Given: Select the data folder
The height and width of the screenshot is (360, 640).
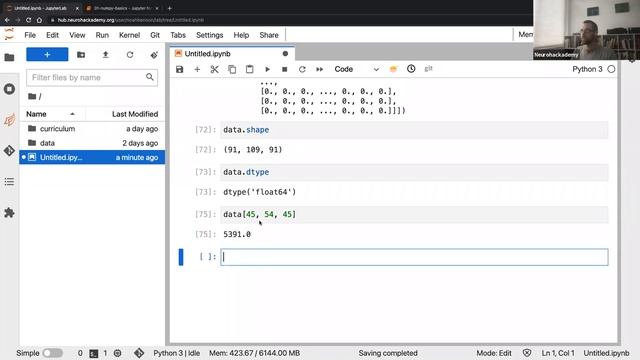Looking at the screenshot, I should (92, 143).
